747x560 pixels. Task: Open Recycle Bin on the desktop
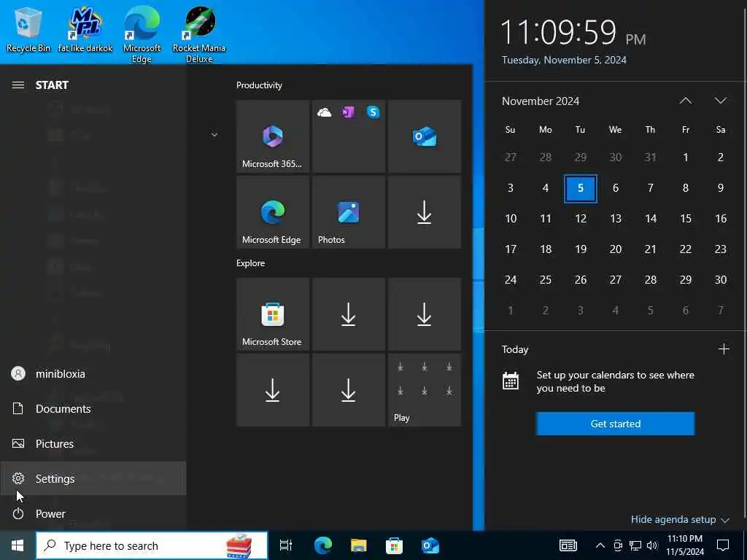[x=28, y=29]
